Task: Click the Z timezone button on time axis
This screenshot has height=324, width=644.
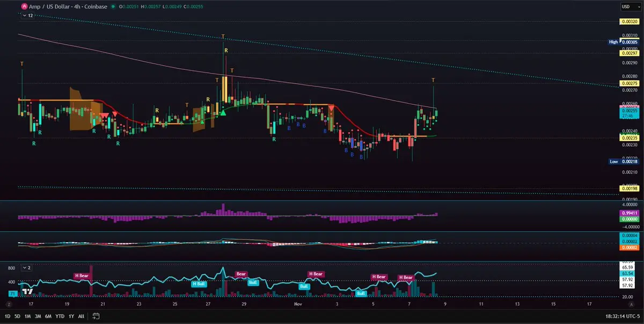Action: pyautogui.click(x=9, y=304)
